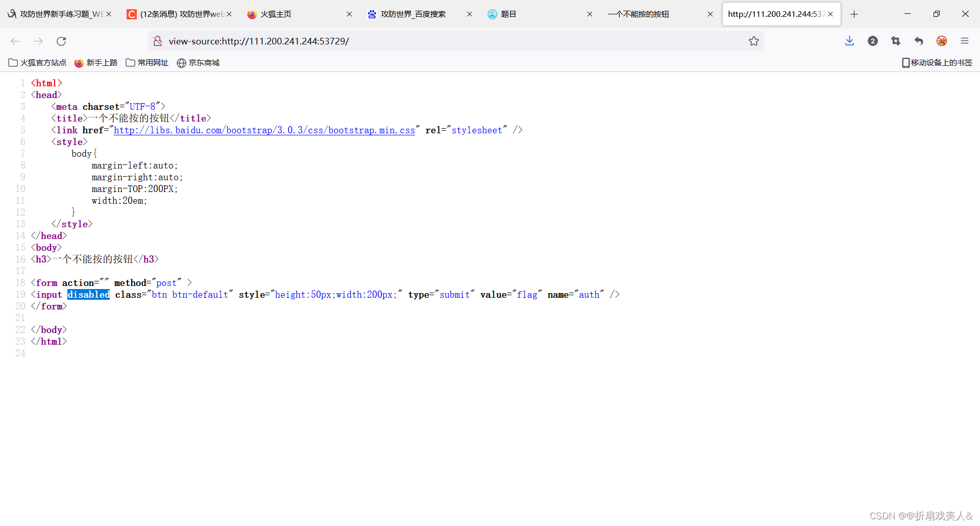Close the 攻防世界新手练习题 tab
980x526 pixels.
109,14
